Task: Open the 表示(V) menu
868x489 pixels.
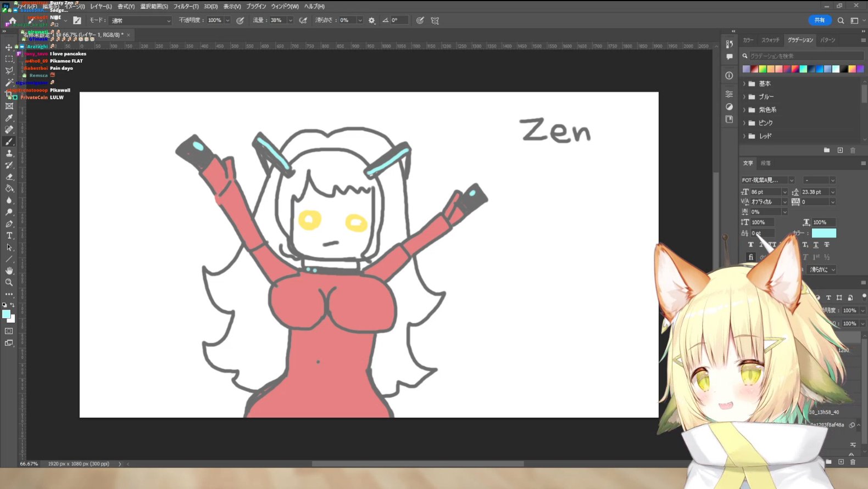Action: coord(232,7)
